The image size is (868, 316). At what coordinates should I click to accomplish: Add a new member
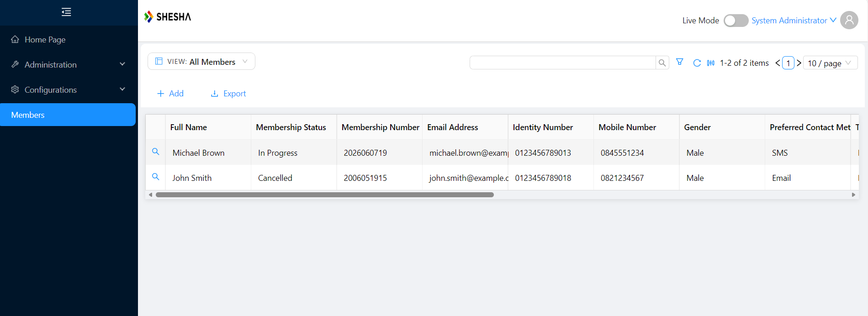click(x=170, y=94)
